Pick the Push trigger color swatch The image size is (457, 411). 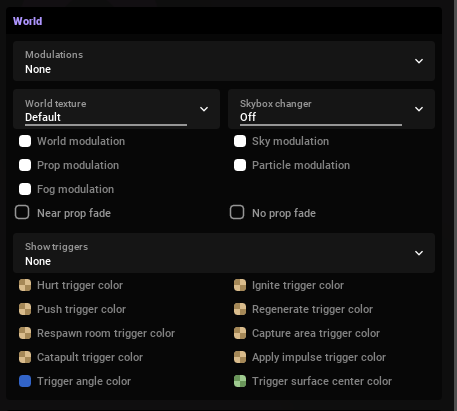tap(25, 309)
